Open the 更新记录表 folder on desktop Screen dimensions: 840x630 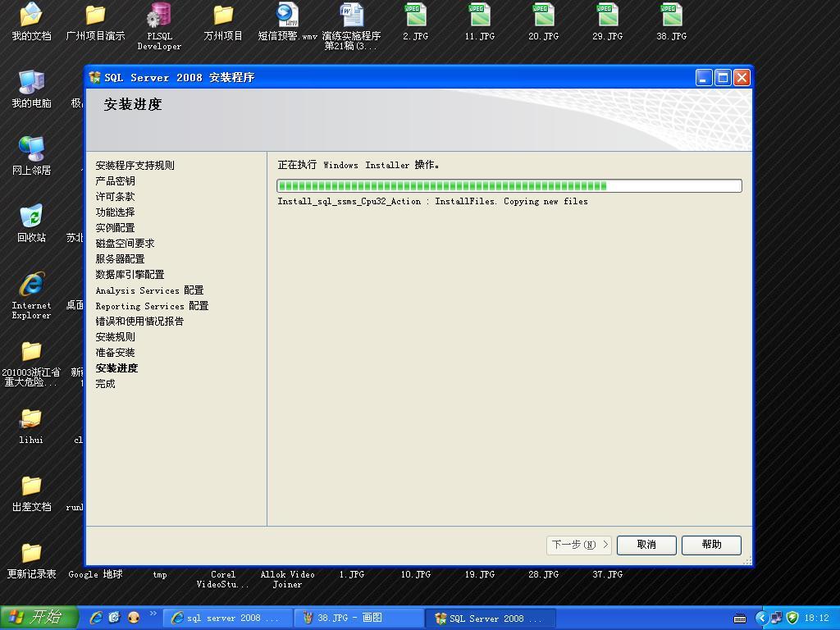click(31, 555)
